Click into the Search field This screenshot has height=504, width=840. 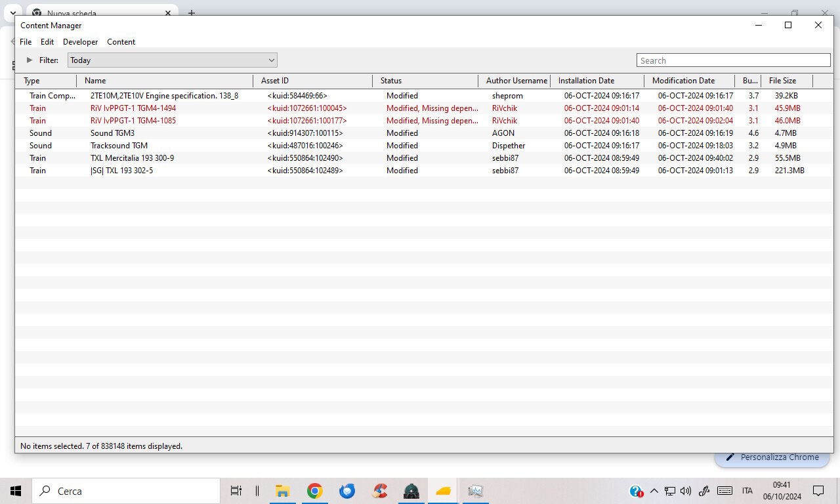tap(734, 60)
